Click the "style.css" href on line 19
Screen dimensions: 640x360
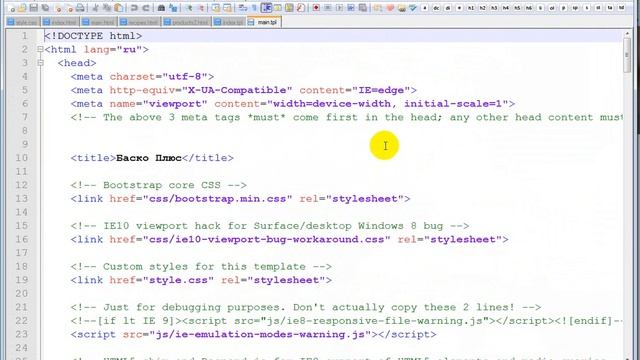pos(178,280)
